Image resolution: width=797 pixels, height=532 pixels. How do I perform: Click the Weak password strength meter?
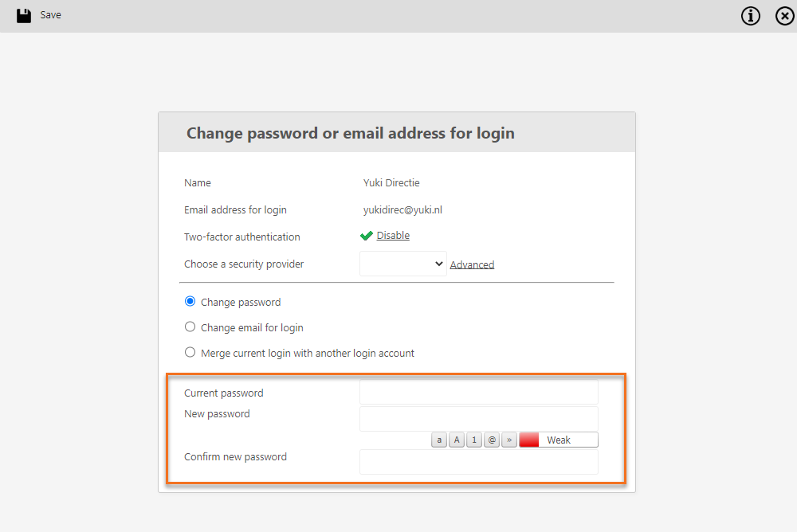coord(558,439)
